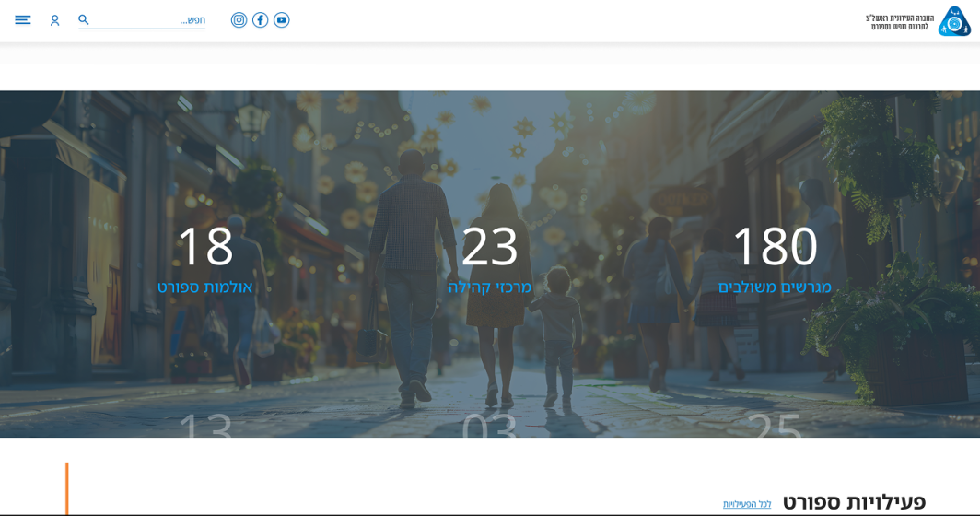Viewport: 980px width, 516px height.
Task: Click the user account icon
Action: (x=55, y=20)
